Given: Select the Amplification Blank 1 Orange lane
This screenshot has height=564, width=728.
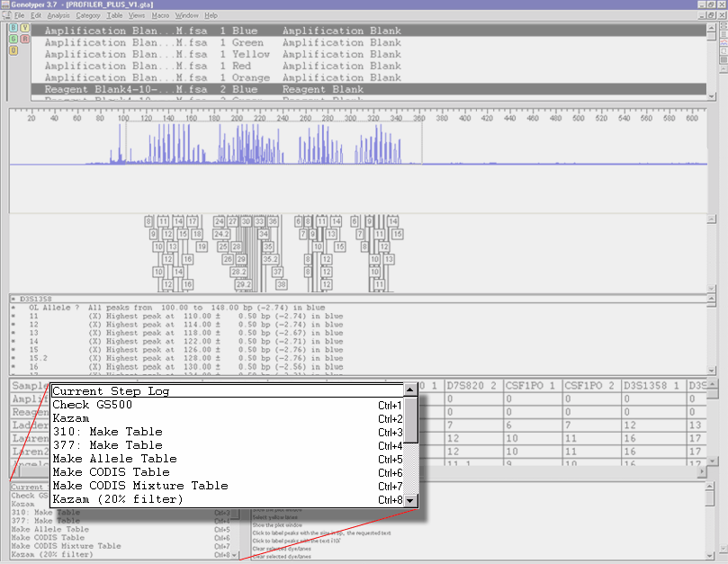Looking at the screenshot, I should click(x=369, y=77).
